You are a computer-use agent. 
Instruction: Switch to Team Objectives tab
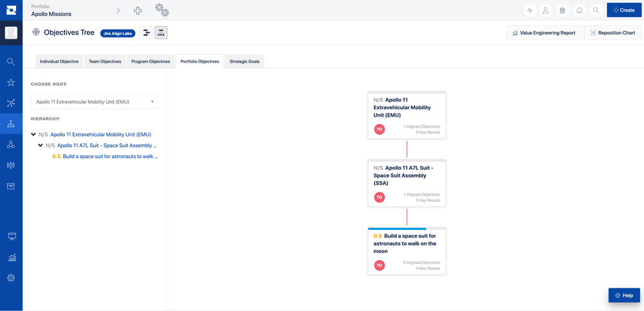[105, 61]
